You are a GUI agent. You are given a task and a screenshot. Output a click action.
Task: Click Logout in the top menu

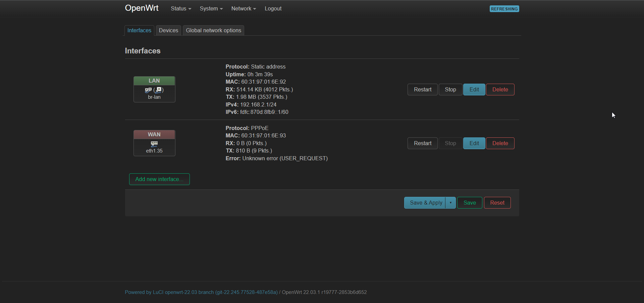273,9
